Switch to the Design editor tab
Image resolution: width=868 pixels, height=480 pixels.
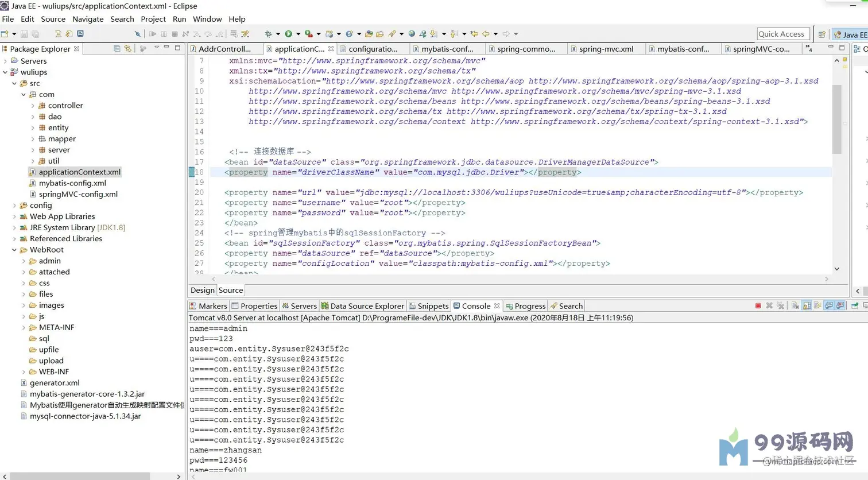coord(203,291)
